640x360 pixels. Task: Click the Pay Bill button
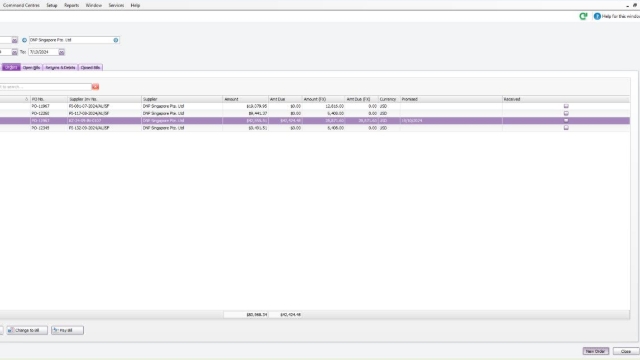pyautogui.click(x=67, y=330)
